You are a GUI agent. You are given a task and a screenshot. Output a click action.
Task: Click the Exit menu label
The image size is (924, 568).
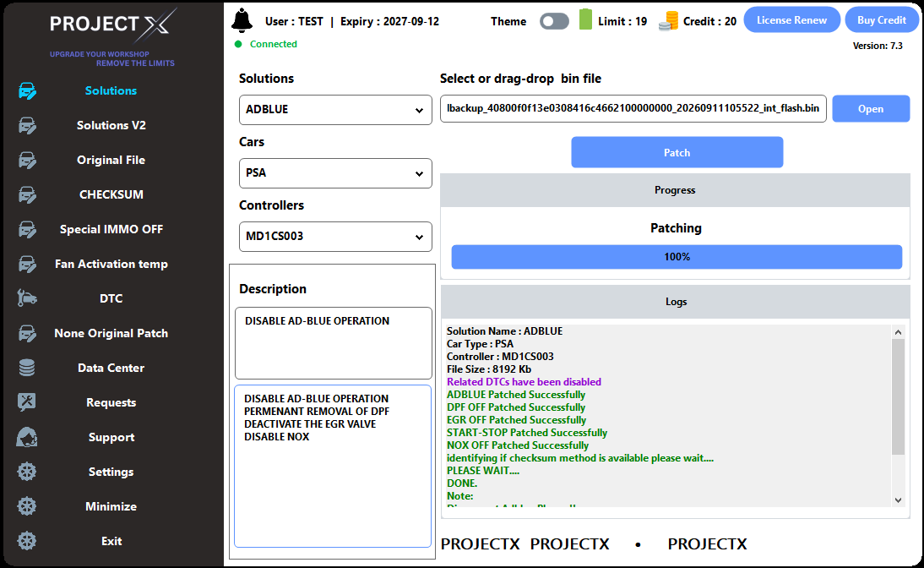click(111, 541)
